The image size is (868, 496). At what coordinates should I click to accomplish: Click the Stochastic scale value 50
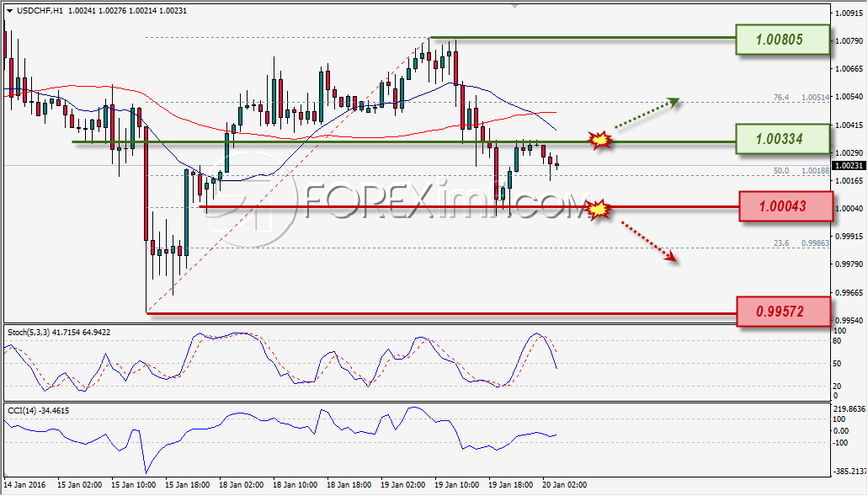(x=838, y=364)
